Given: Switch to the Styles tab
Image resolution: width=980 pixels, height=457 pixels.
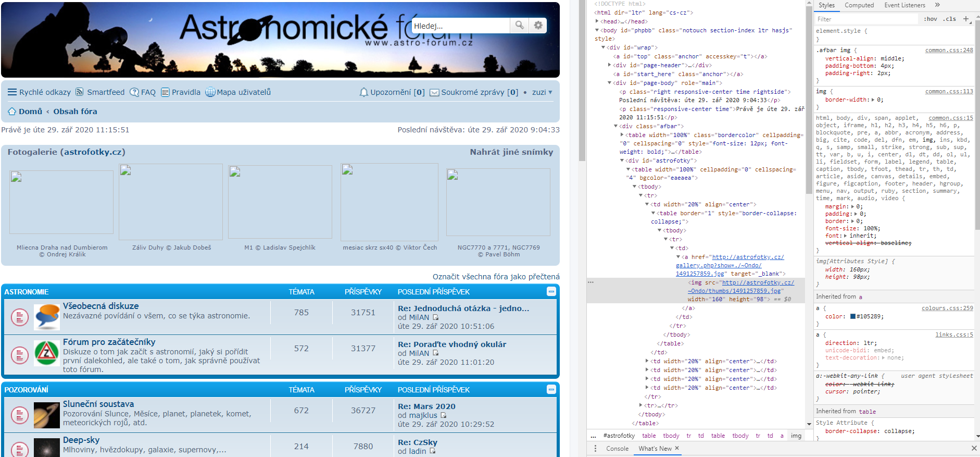Looking at the screenshot, I should click(826, 5).
